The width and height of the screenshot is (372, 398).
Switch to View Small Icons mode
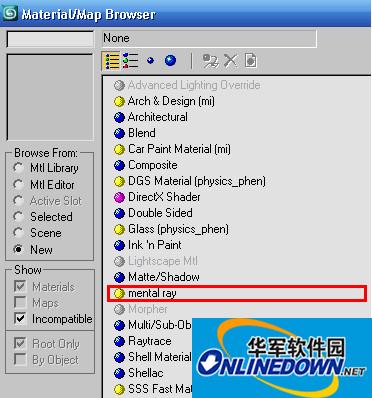[151, 61]
